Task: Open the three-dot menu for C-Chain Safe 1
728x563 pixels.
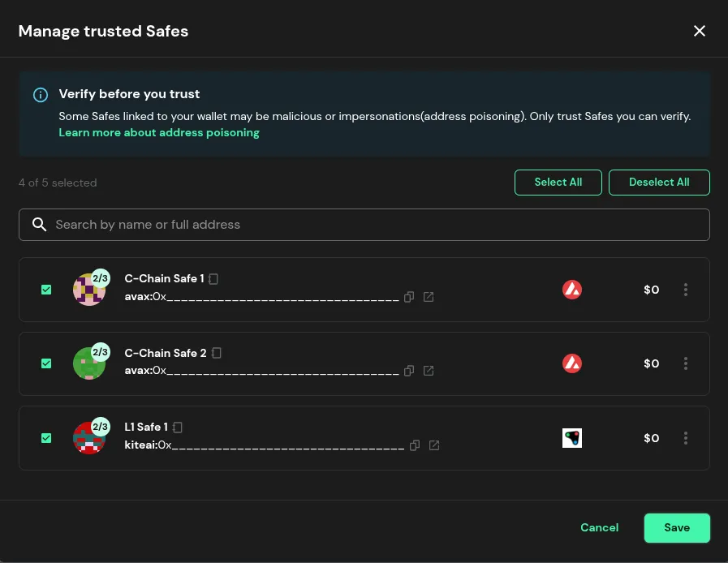Action: click(686, 290)
